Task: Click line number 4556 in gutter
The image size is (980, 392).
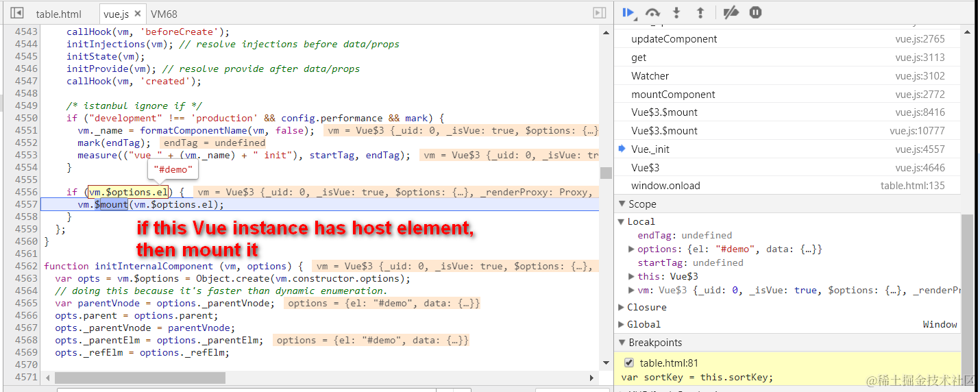Action: 26,192
